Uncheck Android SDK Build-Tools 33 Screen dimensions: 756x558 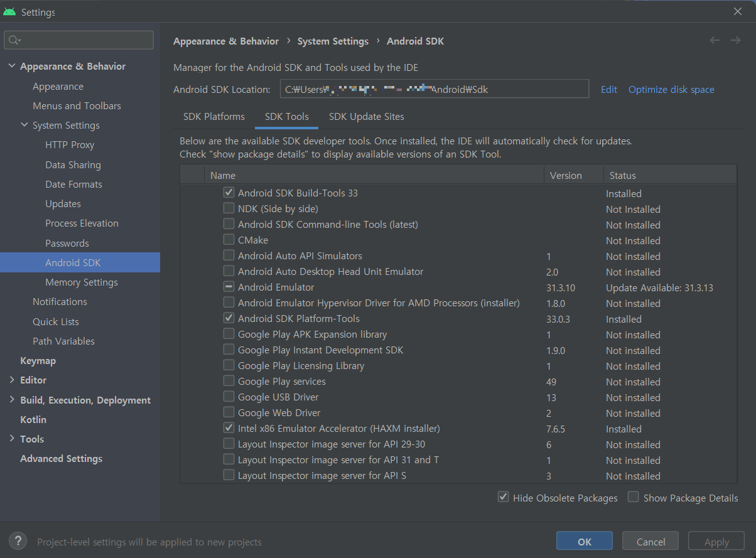coord(229,193)
